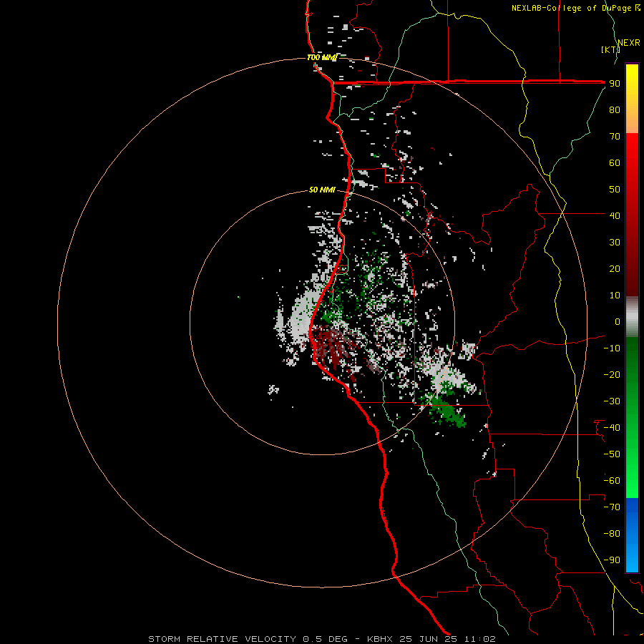Viewport: 644px width, 644px height.
Task: Click the 25 JUN 25 date text
Action: (429, 639)
